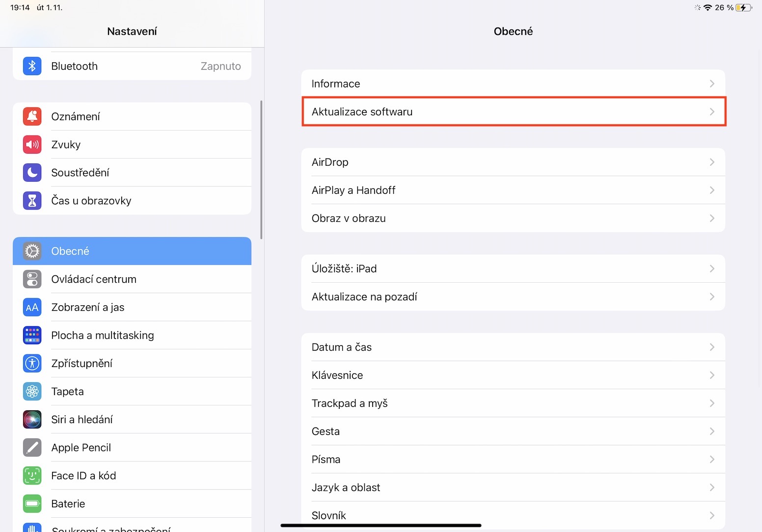Tap the Ovládací centrum toggles icon
762x532 pixels.
[32, 279]
